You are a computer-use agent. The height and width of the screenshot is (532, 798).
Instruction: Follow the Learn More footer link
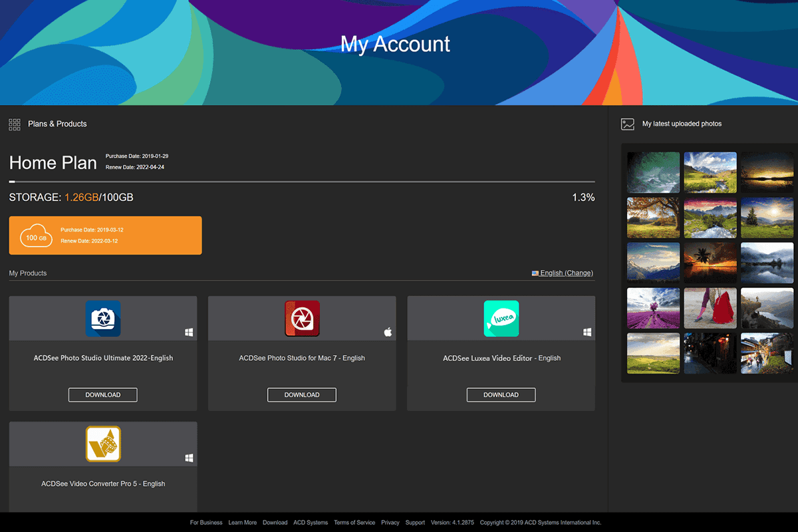242,523
